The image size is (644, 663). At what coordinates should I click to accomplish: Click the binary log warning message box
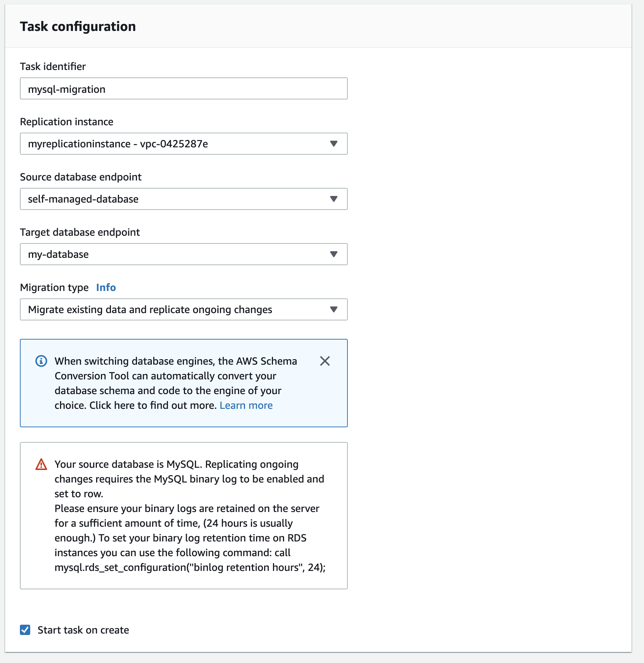[x=183, y=516]
